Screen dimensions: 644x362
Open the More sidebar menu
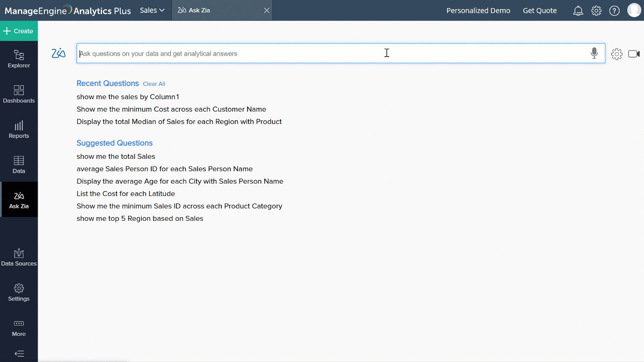pyautogui.click(x=19, y=328)
